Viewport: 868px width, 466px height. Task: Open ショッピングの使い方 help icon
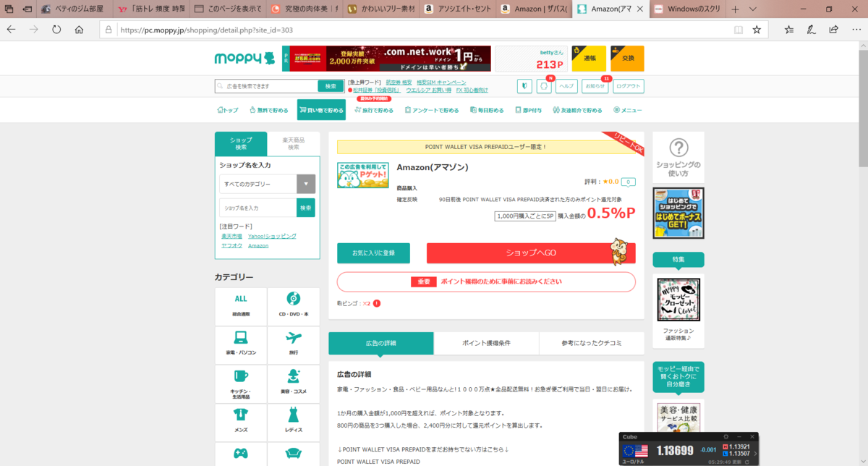click(x=678, y=158)
